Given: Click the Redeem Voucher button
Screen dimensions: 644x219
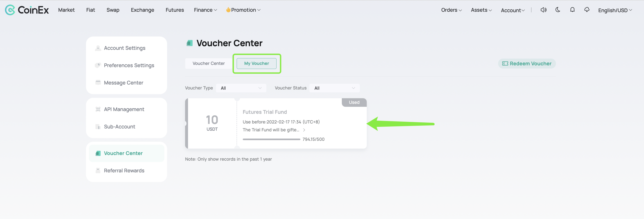Looking at the screenshot, I should [527, 64].
